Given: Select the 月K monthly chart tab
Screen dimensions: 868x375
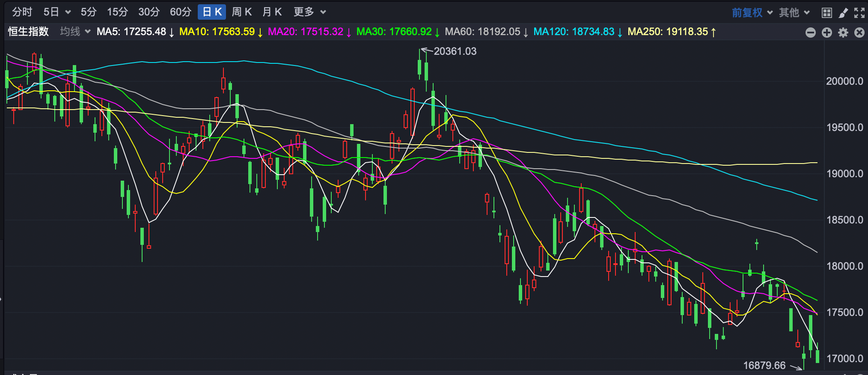Looking at the screenshot, I should point(272,12).
